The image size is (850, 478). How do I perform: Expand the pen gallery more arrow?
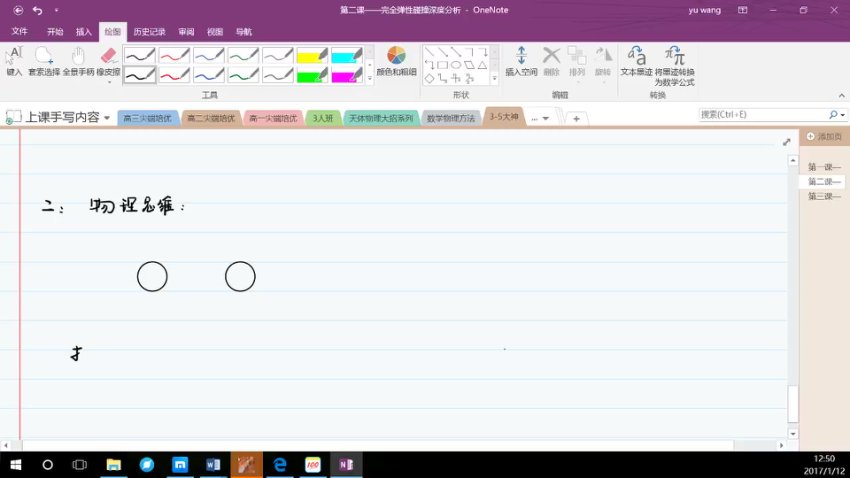click(x=370, y=77)
